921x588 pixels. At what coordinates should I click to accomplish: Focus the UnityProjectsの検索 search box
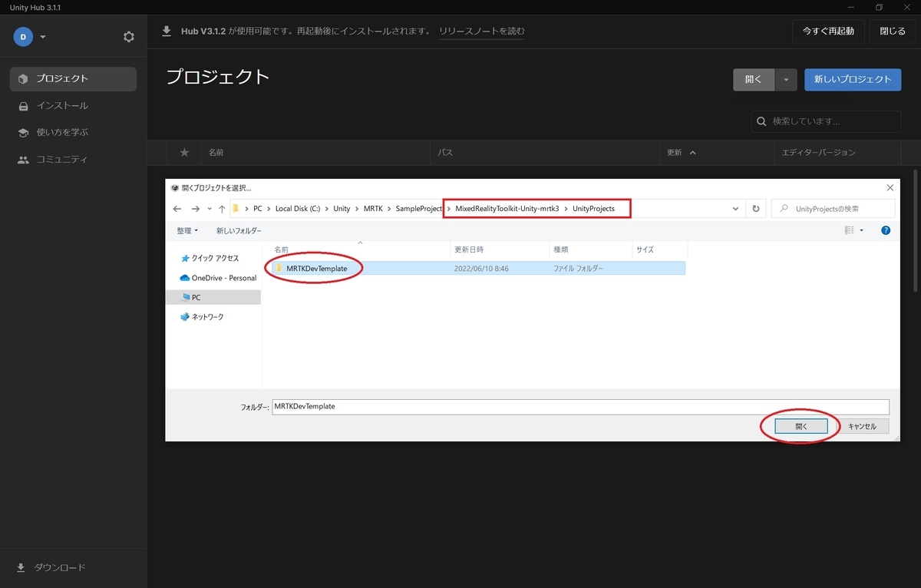833,209
